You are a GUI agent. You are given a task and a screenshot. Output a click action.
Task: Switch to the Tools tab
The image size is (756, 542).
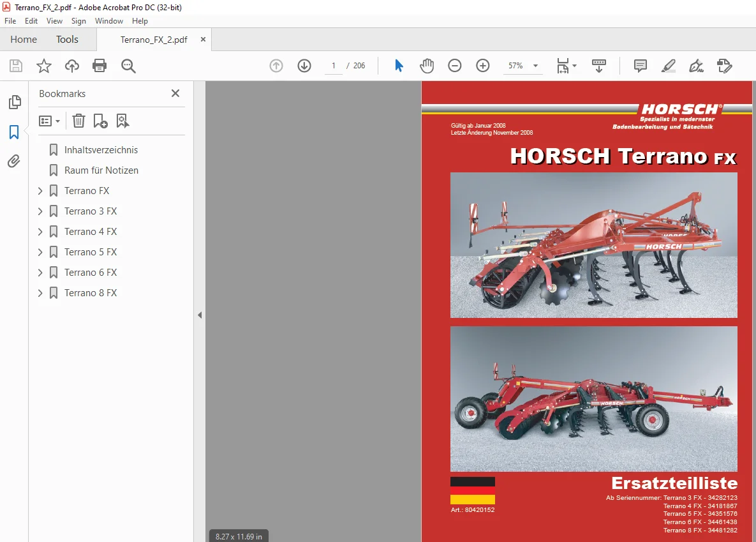point(67,39)
